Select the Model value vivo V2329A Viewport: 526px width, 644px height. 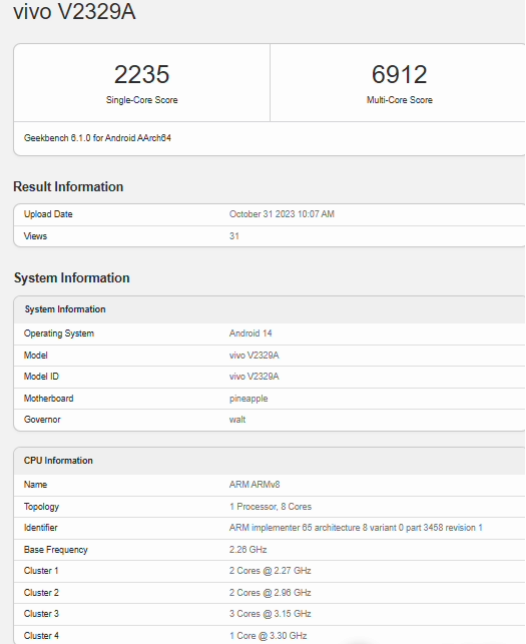[x=254, y=355]
